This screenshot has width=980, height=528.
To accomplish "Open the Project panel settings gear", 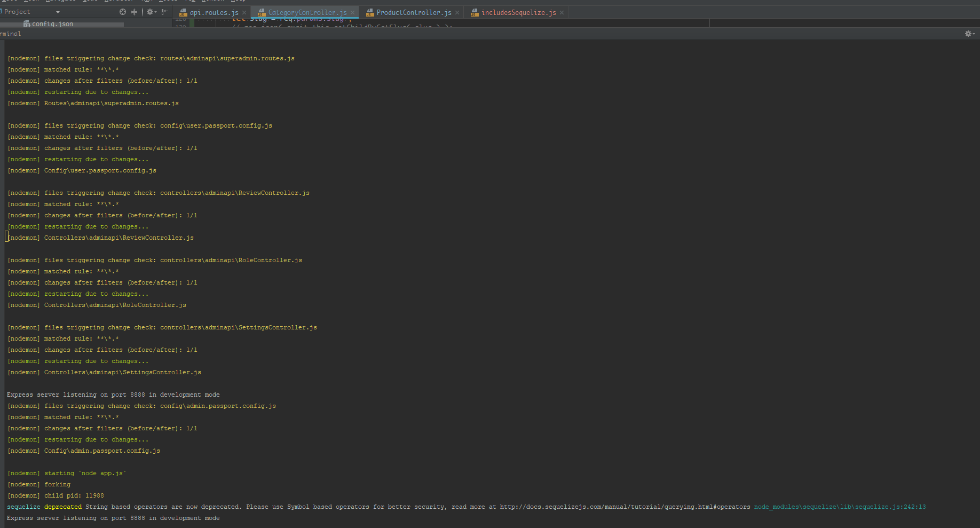I will point(150,12).
